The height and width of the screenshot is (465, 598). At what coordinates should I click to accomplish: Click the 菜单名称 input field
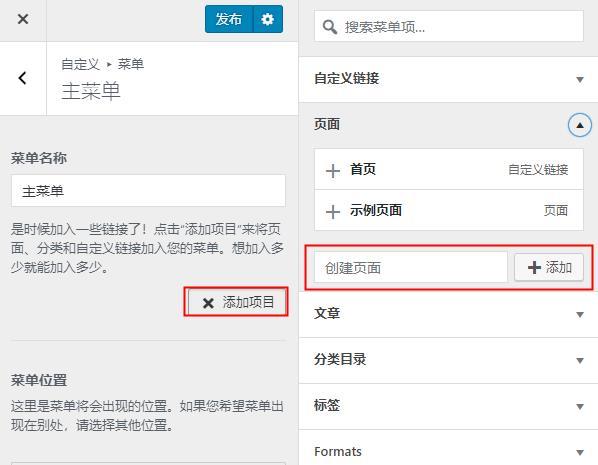148,191
